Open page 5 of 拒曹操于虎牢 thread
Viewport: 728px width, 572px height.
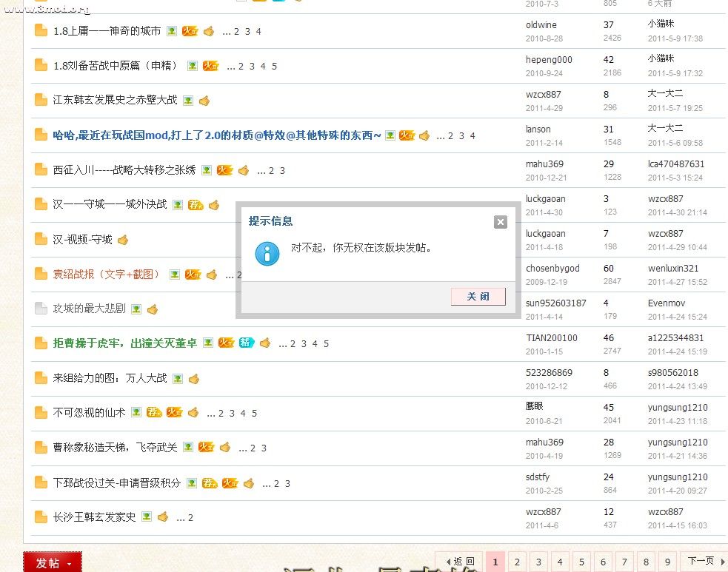pyautogui.click(x=326, y=344)
